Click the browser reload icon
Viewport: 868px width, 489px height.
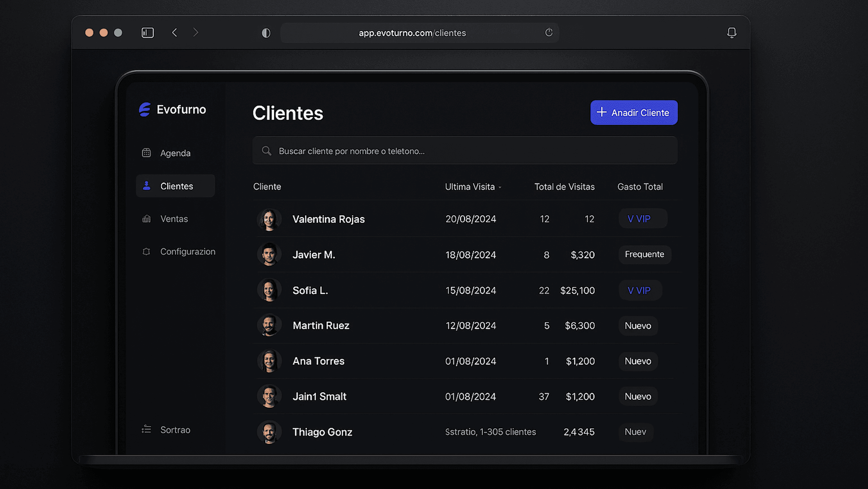coord(549,33)
